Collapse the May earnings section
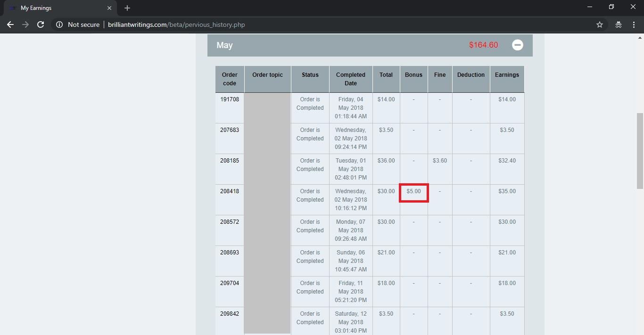 (x=518, y=45)
